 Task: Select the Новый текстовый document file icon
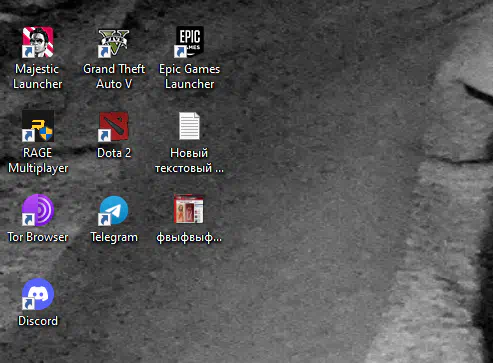189,126
